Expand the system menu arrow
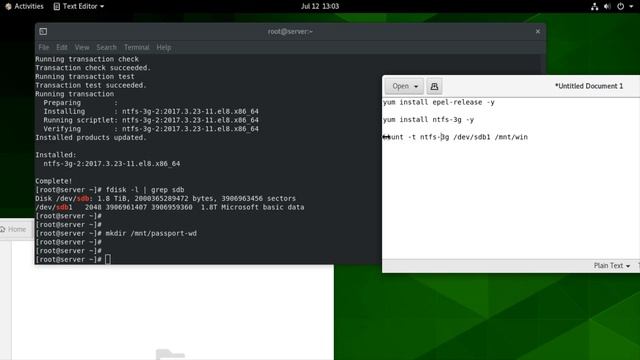640x360 pixels. coord(631,7)
